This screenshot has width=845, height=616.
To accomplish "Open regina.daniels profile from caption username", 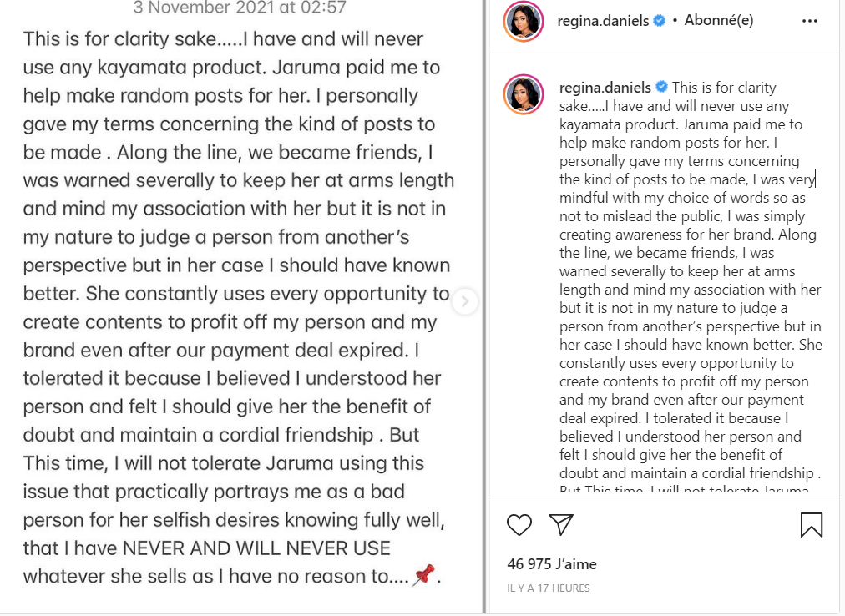I will click(x=606, y=88).
